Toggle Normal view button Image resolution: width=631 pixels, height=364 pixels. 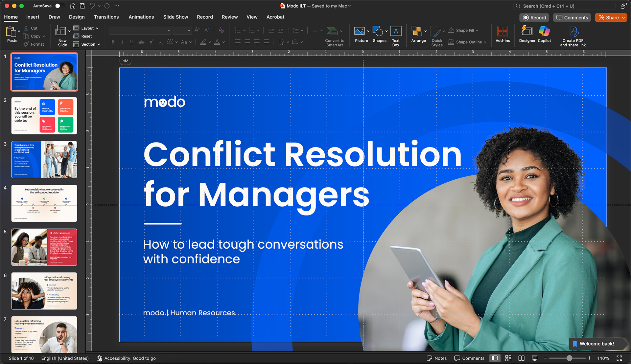495,358
